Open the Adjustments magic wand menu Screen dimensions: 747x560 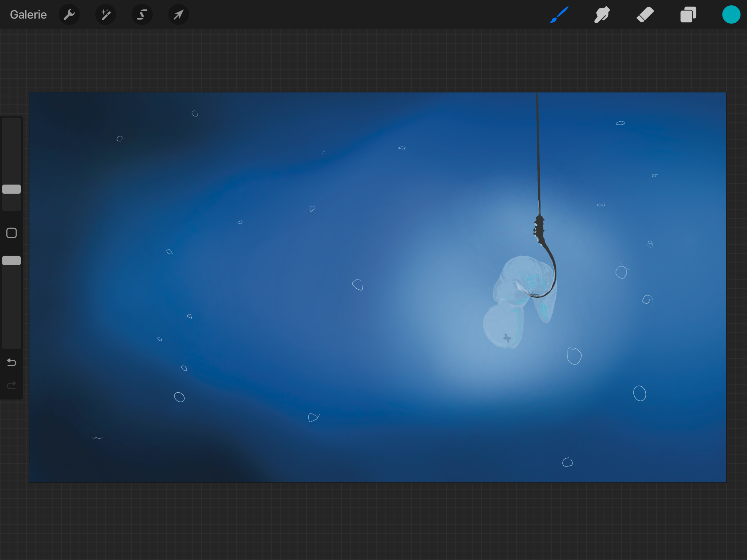coord(106,15)
